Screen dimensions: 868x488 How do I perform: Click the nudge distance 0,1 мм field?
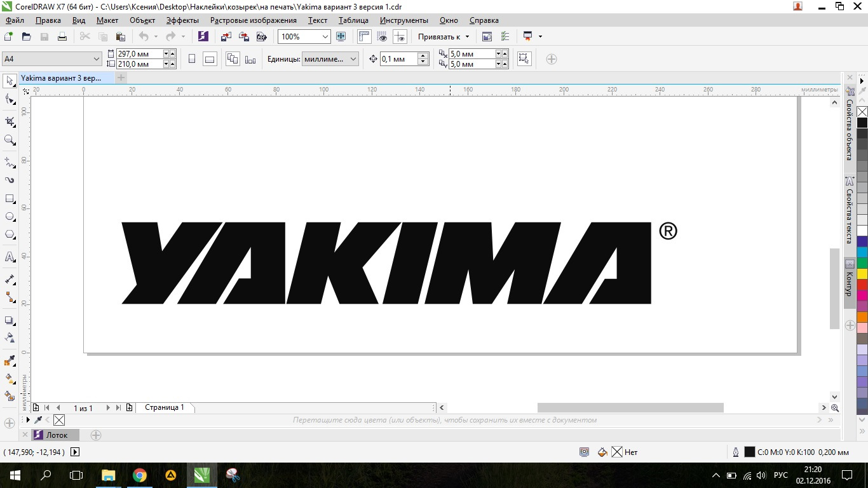click(x=398, y=59)
